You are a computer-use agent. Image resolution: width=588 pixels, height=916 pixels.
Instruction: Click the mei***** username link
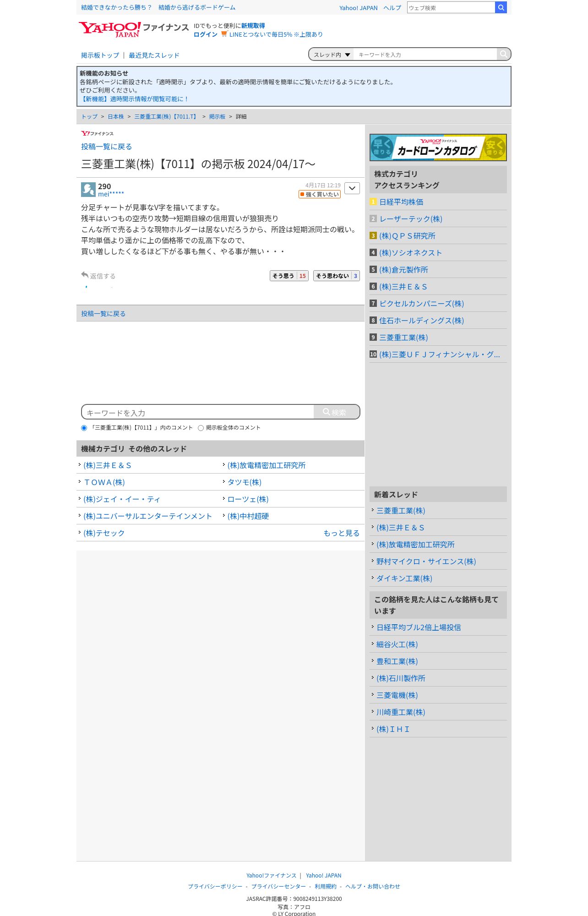(111, 194)
